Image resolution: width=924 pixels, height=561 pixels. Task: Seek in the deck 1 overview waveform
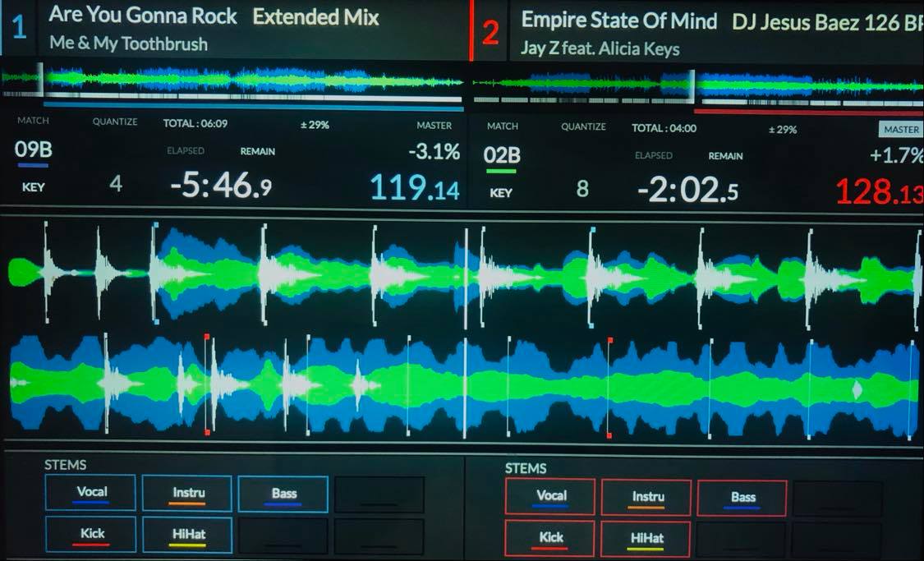click(x=232, y=80)
